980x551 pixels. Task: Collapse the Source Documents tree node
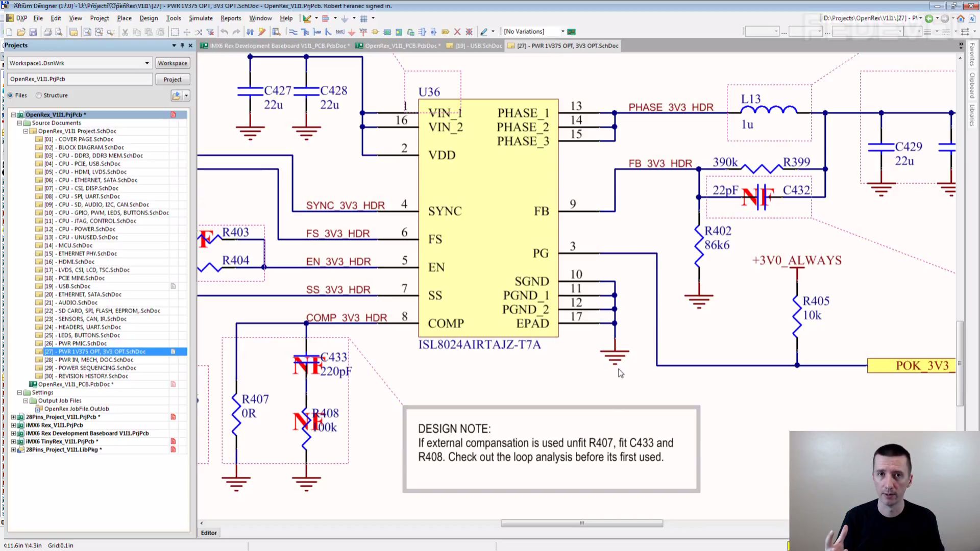click(19, 123)
